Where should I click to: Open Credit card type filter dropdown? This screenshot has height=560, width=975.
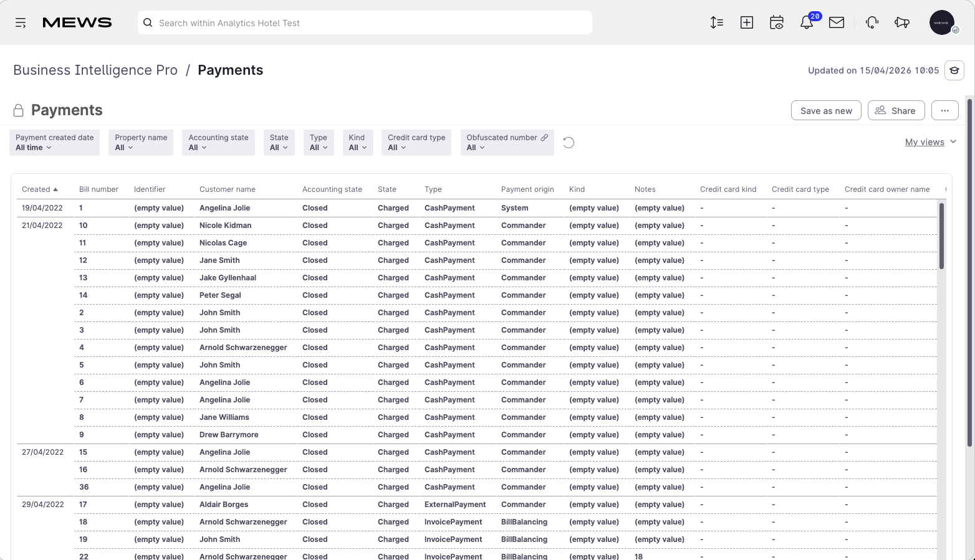click(x=416, y=143)
